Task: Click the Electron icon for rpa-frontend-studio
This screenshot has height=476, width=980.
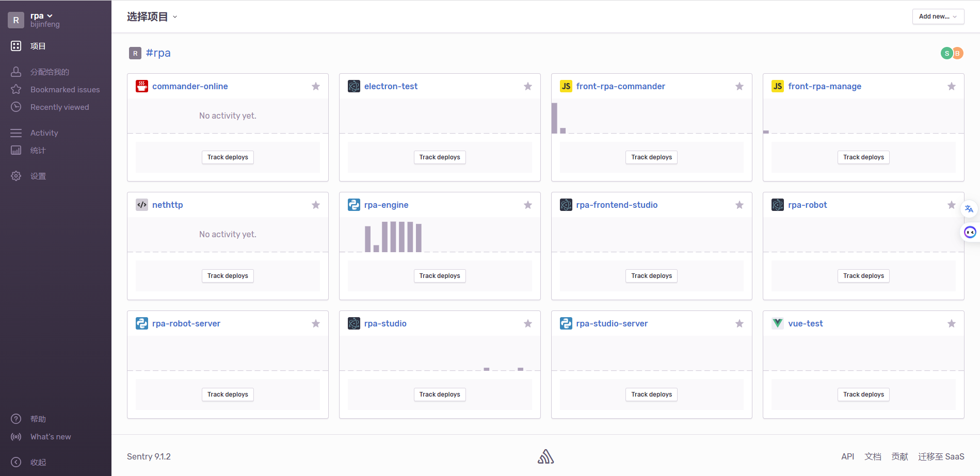Action: (x=566, y=205)
